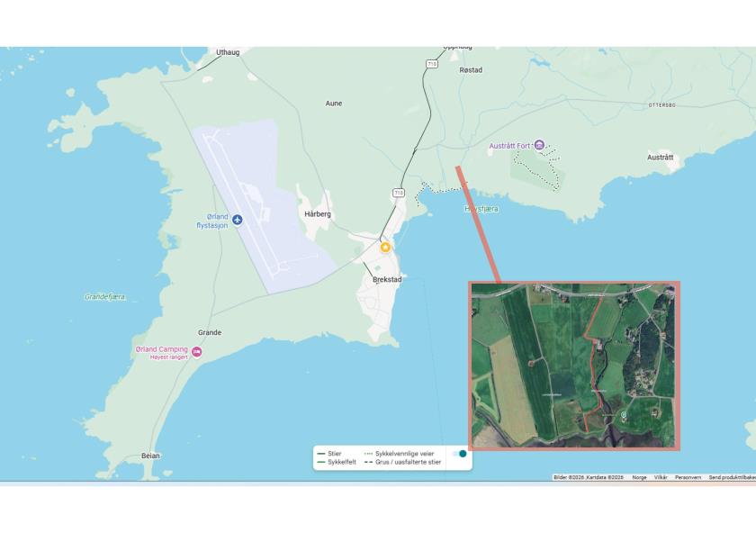Toggle the cycling layer switch in legend
Screen dimensions: 756x533
460,454
